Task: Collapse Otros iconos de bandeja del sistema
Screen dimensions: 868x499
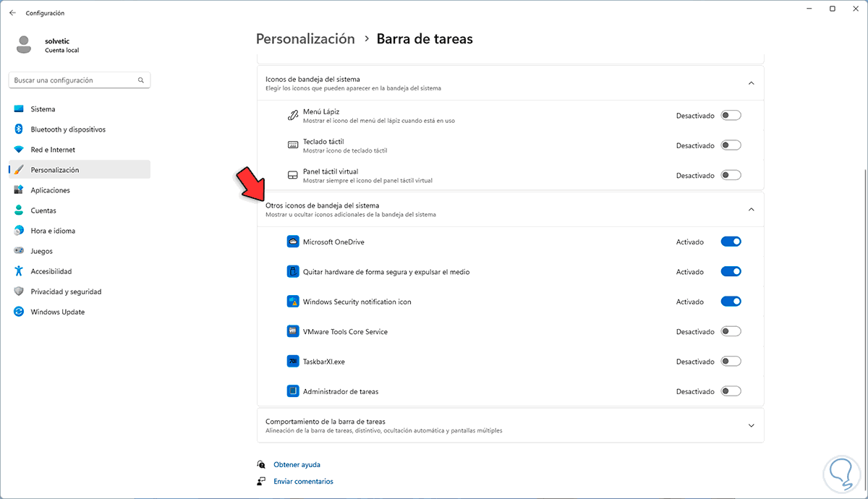Action: pos(751,210)
